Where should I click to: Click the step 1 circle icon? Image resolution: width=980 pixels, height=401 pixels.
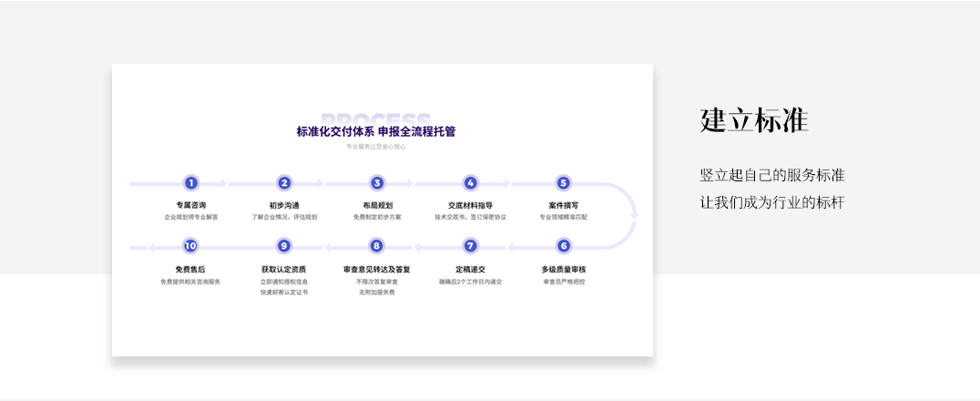point(191,183)
